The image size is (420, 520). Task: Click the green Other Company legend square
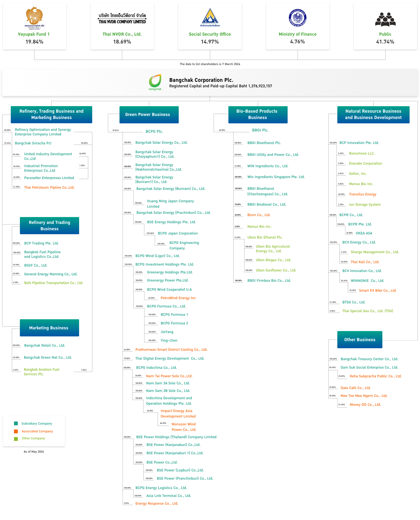[16, 439]
